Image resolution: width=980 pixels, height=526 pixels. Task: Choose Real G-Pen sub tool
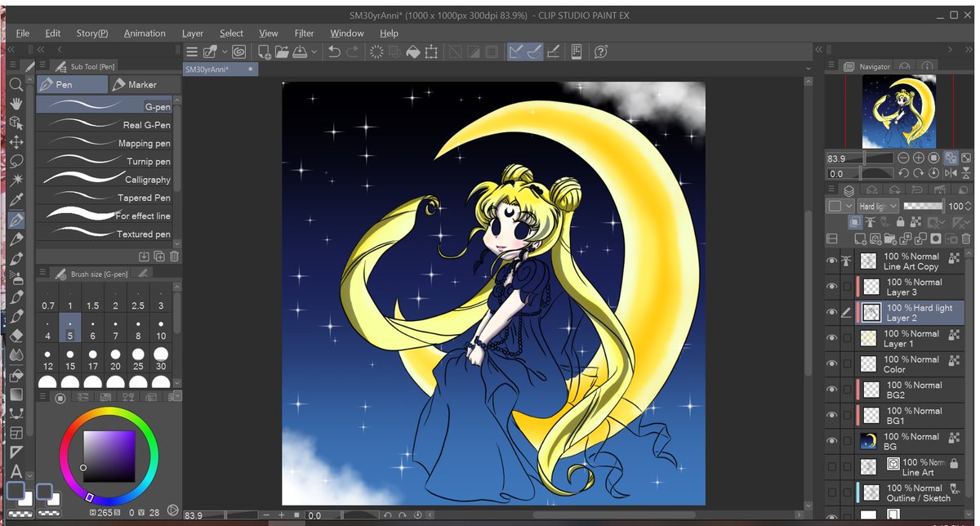tap(104, 125)
